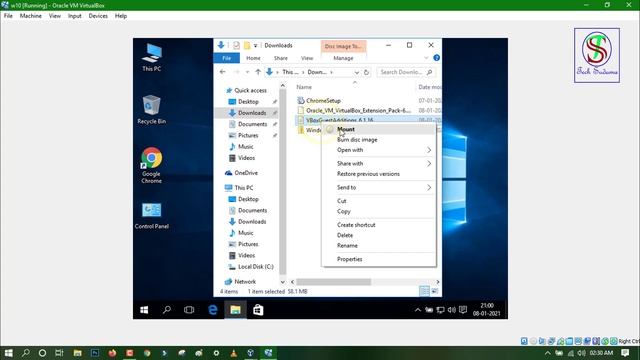The image size is (640, 360).
Task: Open Recycle Bin on VM desktop
Action: [151, 109]
